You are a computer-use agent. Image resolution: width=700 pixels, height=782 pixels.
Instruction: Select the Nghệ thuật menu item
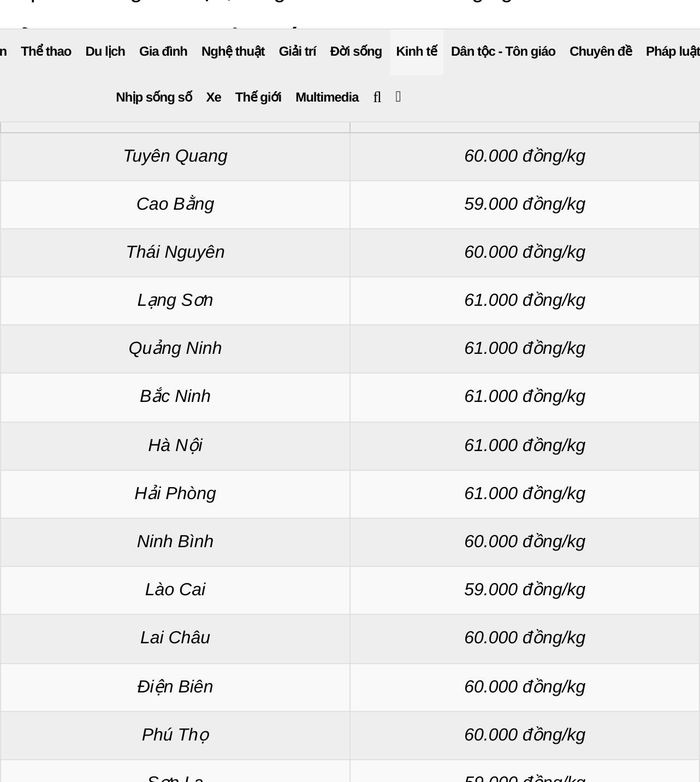point(233,51)
